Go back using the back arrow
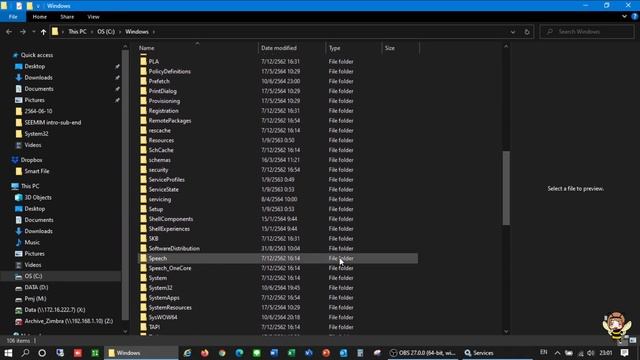 coord(9,32)
